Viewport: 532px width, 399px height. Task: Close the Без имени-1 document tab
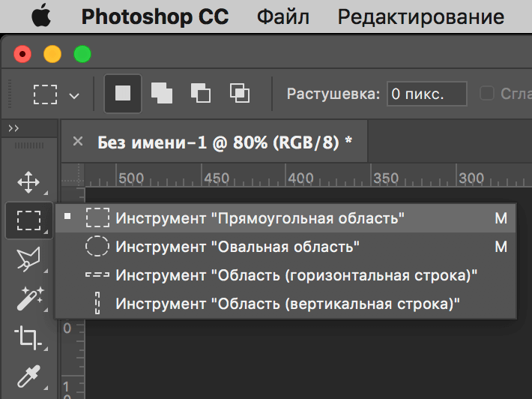click(78, 141)
